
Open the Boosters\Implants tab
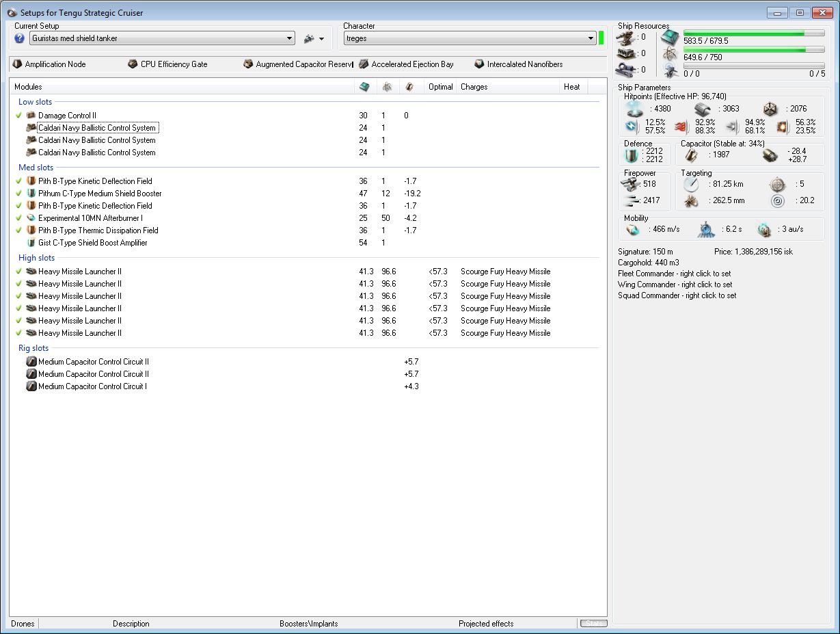[x=308, y=624]
